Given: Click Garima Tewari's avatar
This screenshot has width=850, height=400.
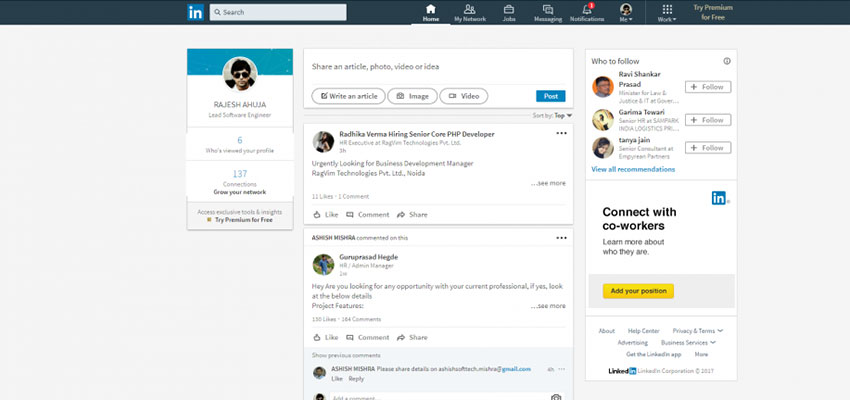Looking at the screenshot, I should pyautogui.click(x=603, y=120).
